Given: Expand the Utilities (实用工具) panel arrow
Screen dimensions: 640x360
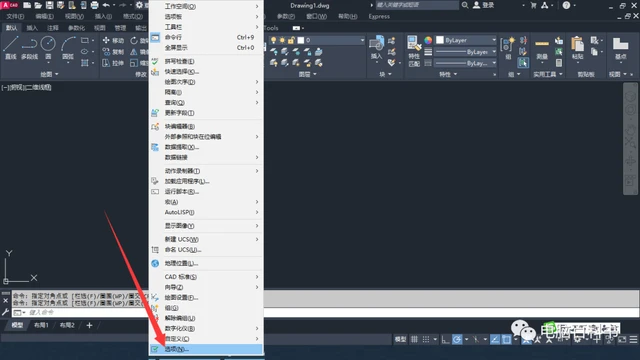Looking at the screenshot, I should point(561,74).
